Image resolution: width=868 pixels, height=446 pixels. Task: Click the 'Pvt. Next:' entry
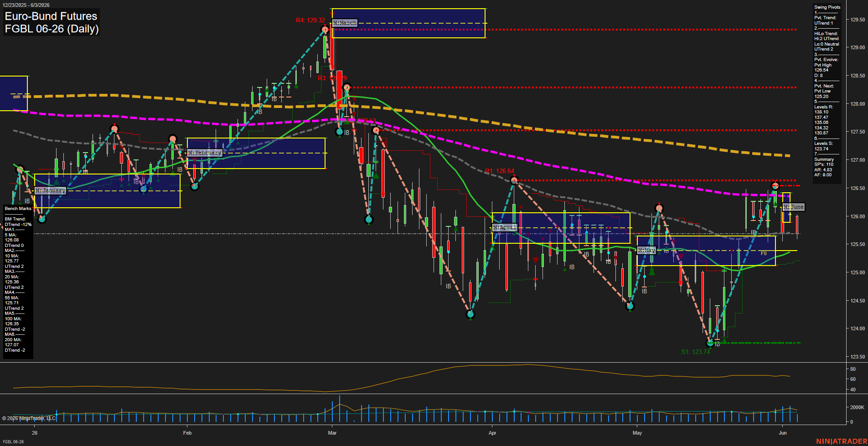824,86
